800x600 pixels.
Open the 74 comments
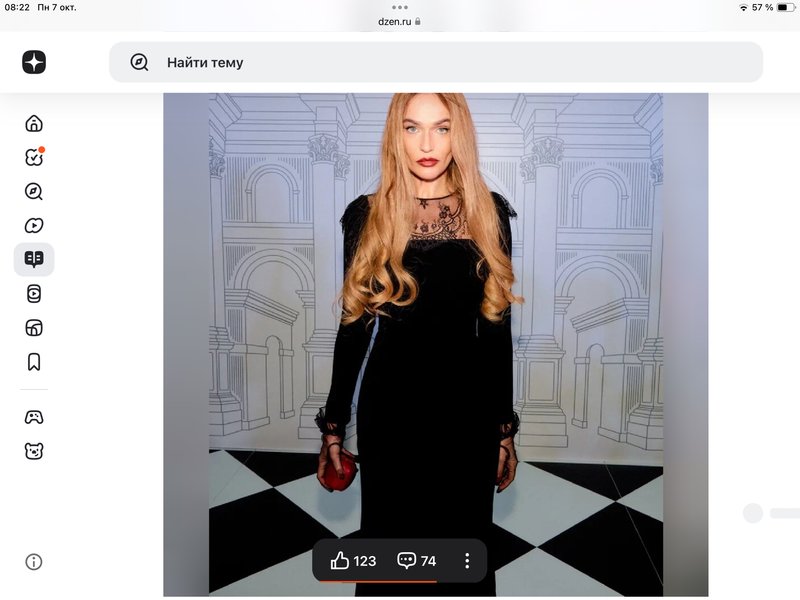tap(417, 561)
